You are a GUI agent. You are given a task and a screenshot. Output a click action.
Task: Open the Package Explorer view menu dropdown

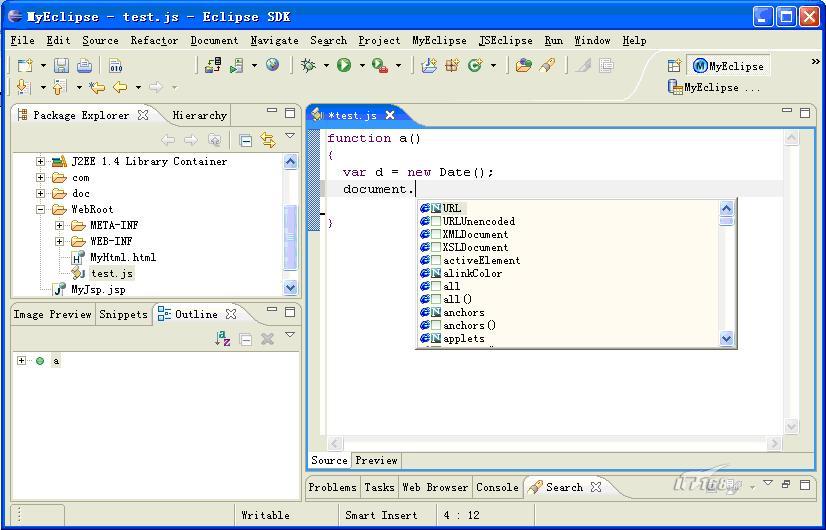(x=290, y=137)
